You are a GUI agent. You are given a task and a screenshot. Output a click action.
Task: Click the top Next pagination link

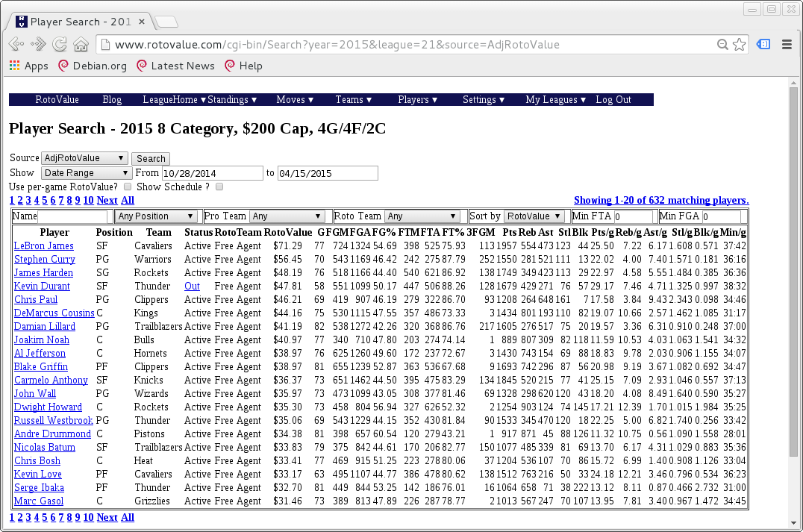click(x=107, y=200)
